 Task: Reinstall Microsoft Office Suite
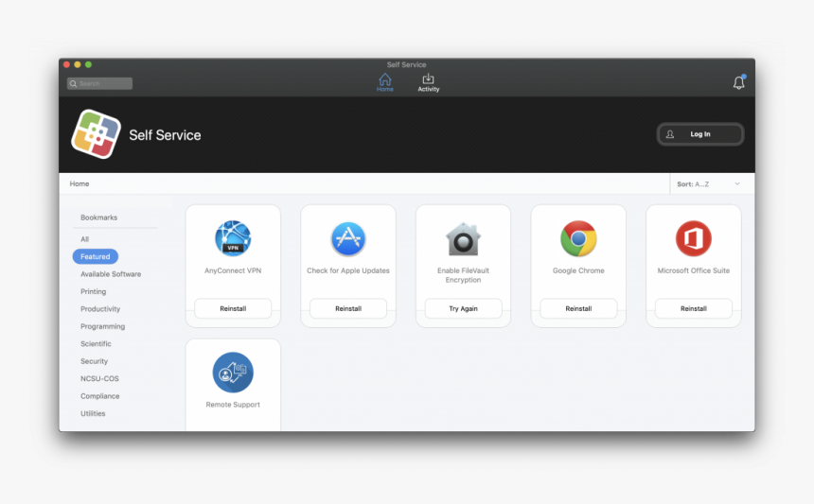point(694,308)
